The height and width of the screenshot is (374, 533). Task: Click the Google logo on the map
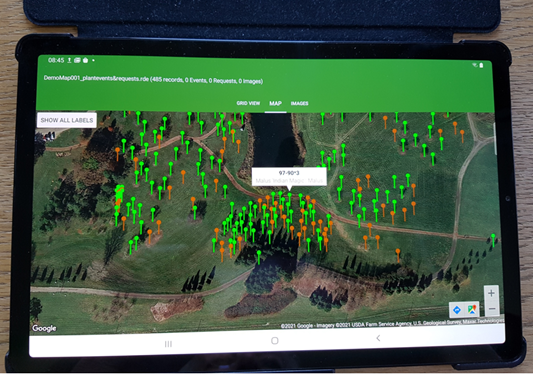44,328
